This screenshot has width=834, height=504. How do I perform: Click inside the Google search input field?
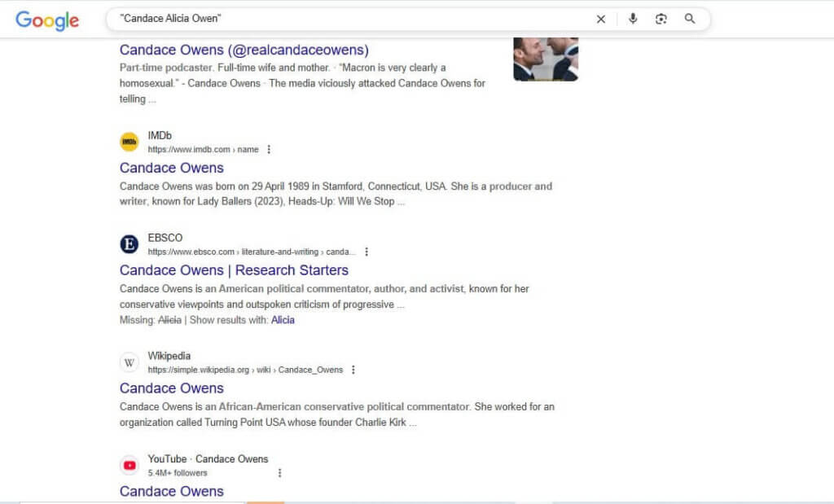click(x=350, y=20)
